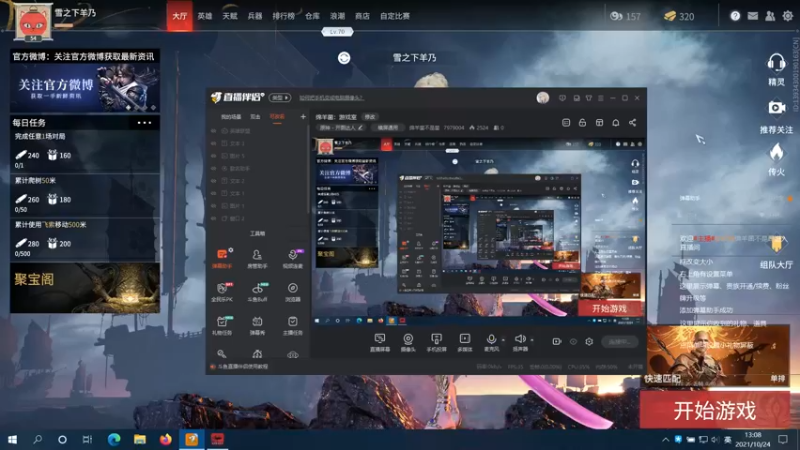Open the 礼物任务 tool
This screenshot has height=450, width=800.
click(x=221, y=325)
